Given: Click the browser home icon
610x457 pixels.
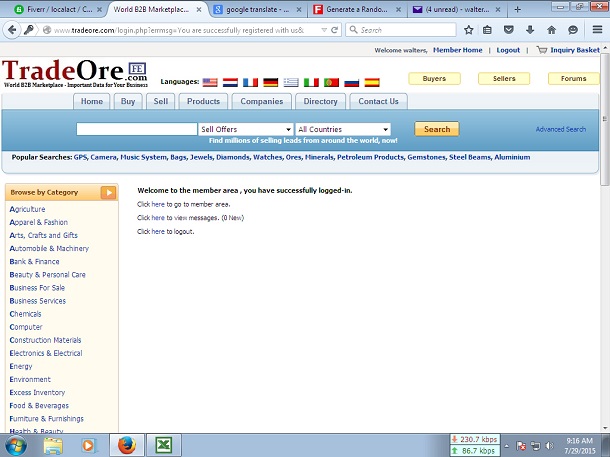Looking at the screenshot, I should coord(551,30).
